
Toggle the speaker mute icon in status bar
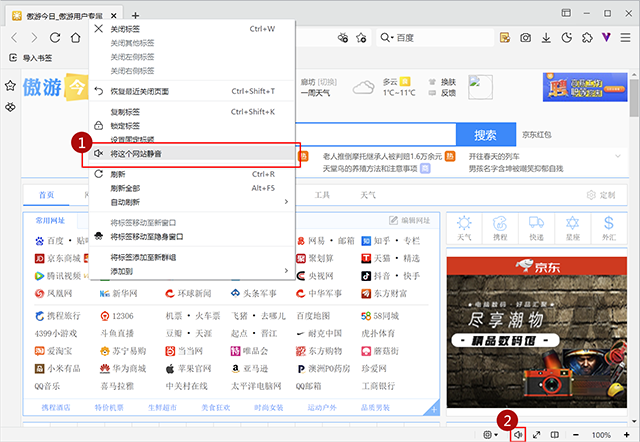coord(518,435)
